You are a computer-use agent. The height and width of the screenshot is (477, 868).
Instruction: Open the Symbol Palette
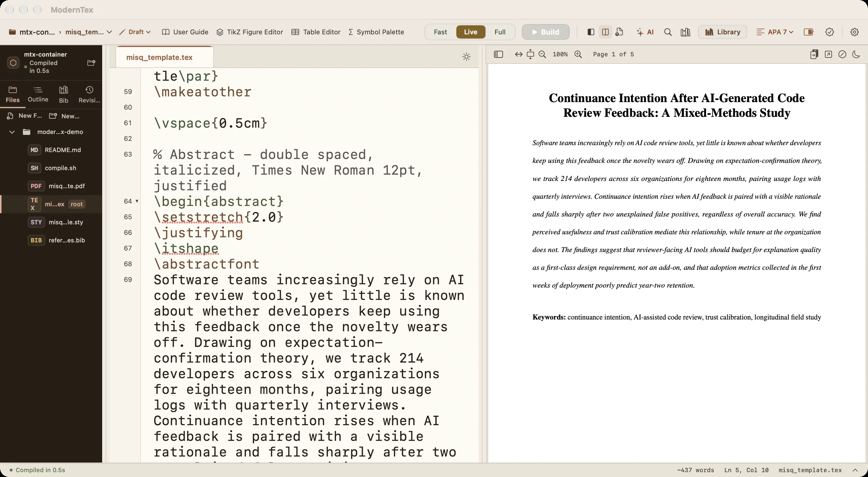coord(376,32)
